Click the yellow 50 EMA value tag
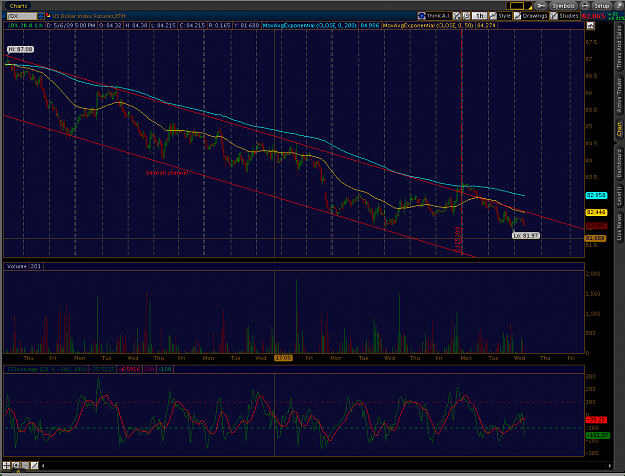Image resolution: width=625 pixels, height=476 pixels. pos(596,212)
